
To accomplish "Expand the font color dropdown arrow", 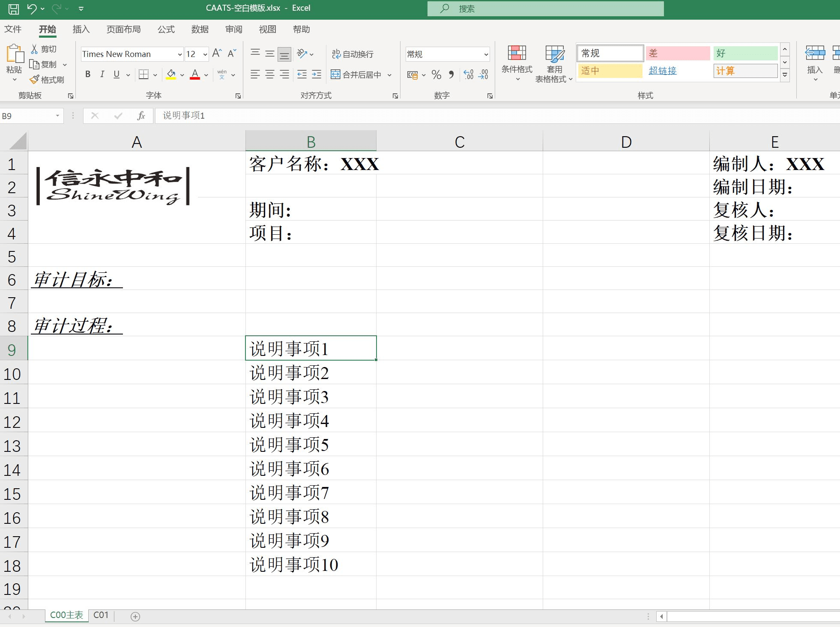I will pyautogui.click(x=206, y=75).
